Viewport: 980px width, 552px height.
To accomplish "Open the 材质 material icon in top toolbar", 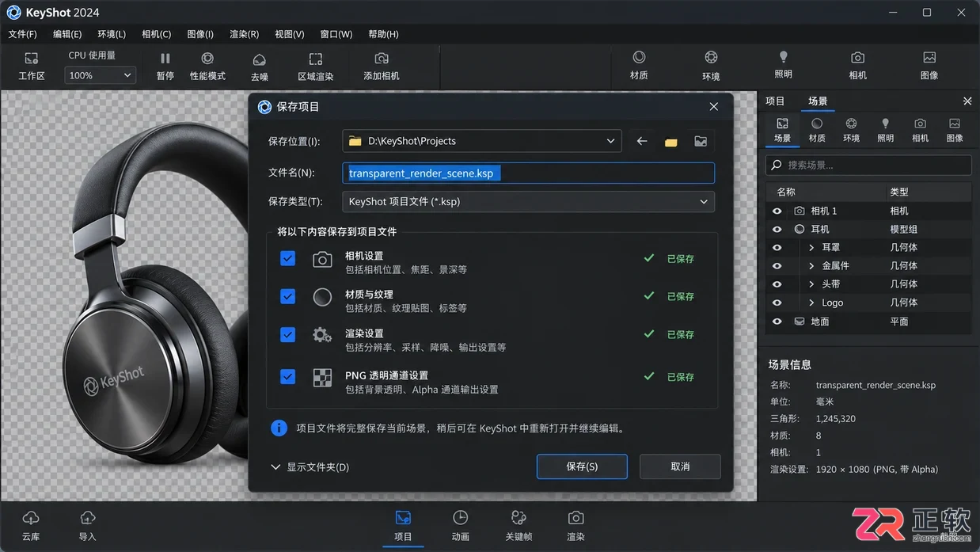I will (x=639, y=57).
